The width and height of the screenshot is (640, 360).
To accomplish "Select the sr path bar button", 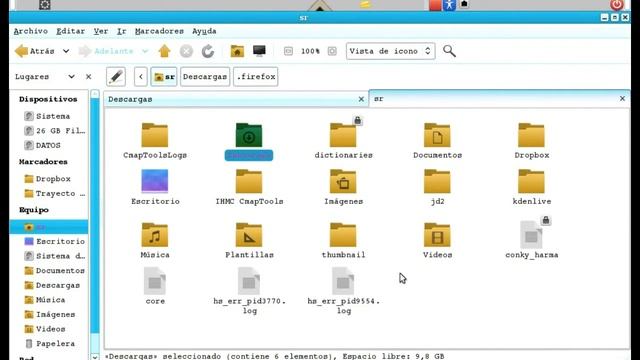I will (x=164, y=77).
